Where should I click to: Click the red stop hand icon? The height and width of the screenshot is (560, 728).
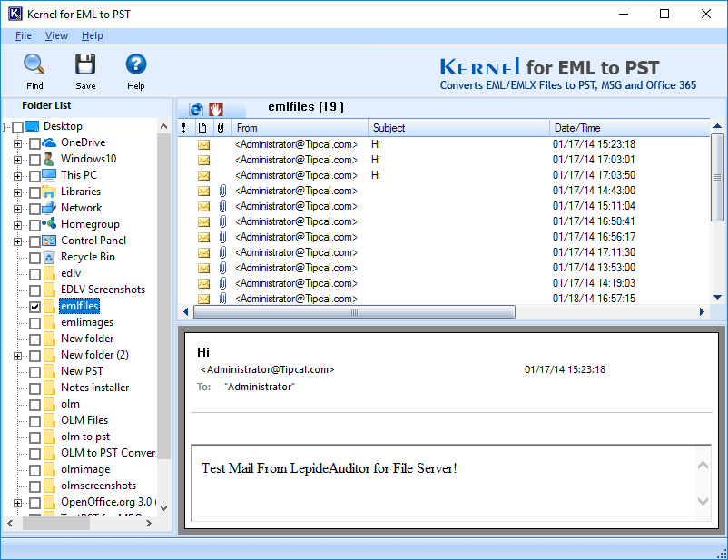pyautogui.click(x=215, y=109)
